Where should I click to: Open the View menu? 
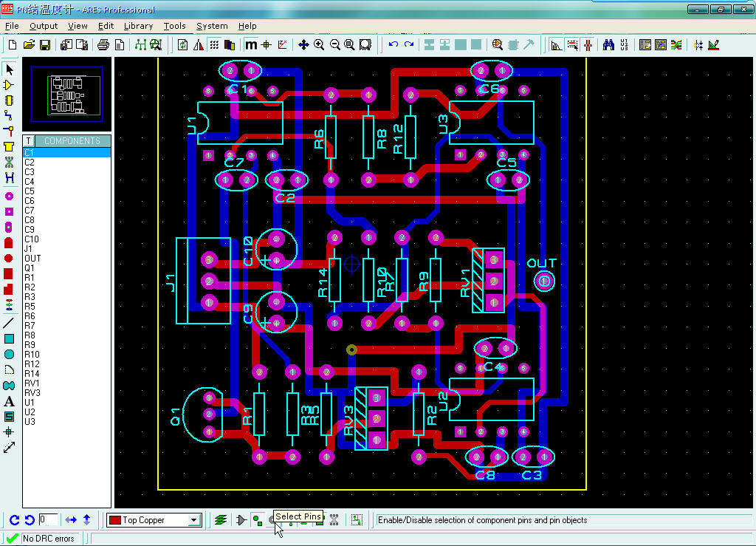point(78,26)
